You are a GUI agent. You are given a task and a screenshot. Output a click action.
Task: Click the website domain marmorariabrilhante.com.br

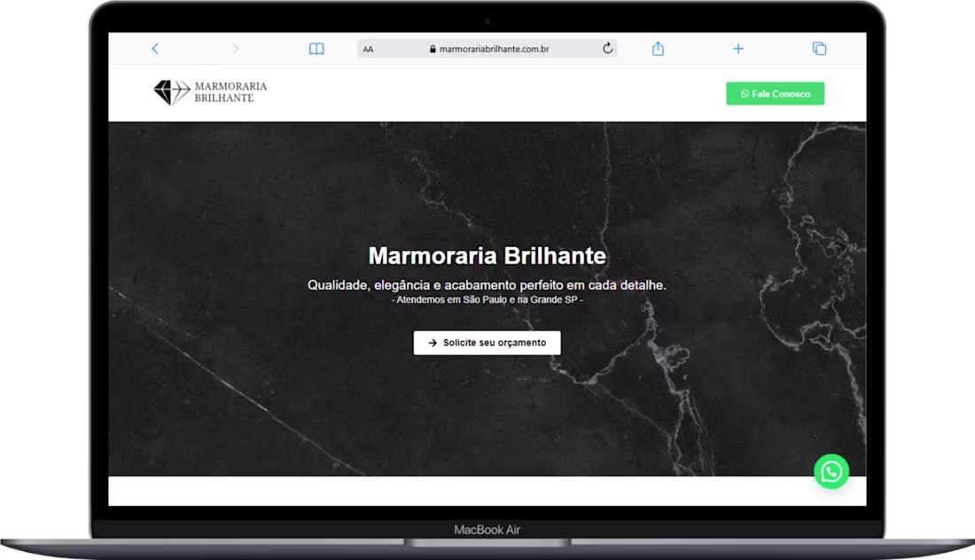(496, 49)
